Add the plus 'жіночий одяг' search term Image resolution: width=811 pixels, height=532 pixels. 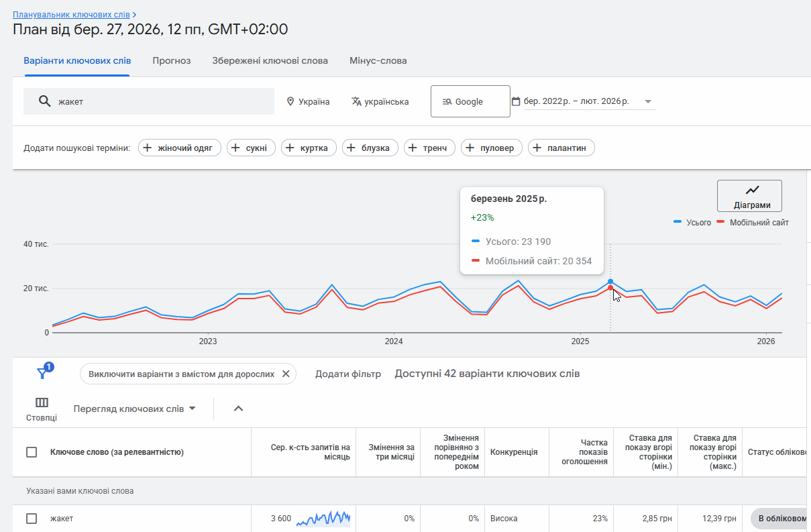(x=179, y=148)
